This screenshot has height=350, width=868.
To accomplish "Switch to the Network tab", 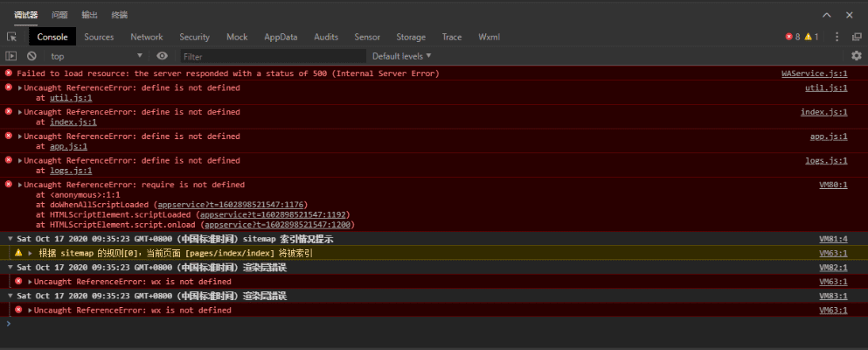I will tap(147, 37).
